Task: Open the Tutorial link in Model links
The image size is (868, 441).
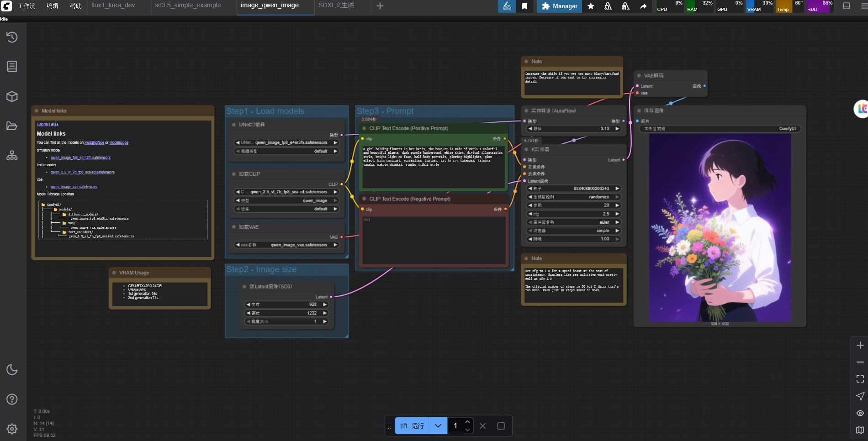Action: click(x=42, y=124)
